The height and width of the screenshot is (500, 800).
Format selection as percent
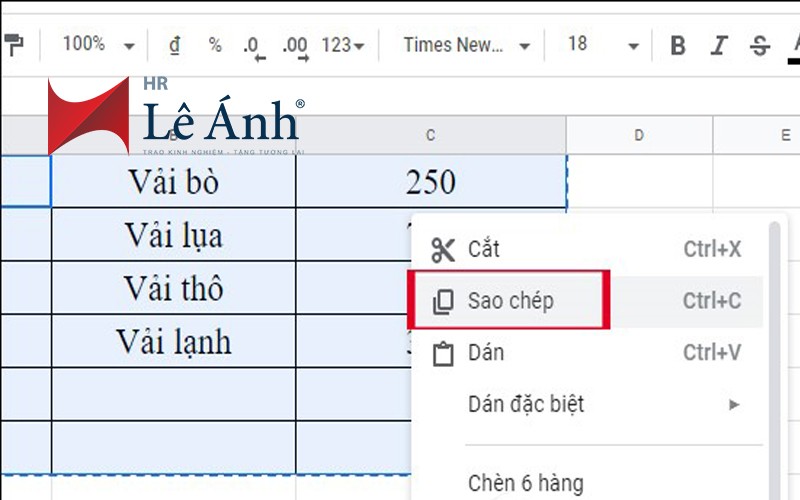(x=215, y=45)
